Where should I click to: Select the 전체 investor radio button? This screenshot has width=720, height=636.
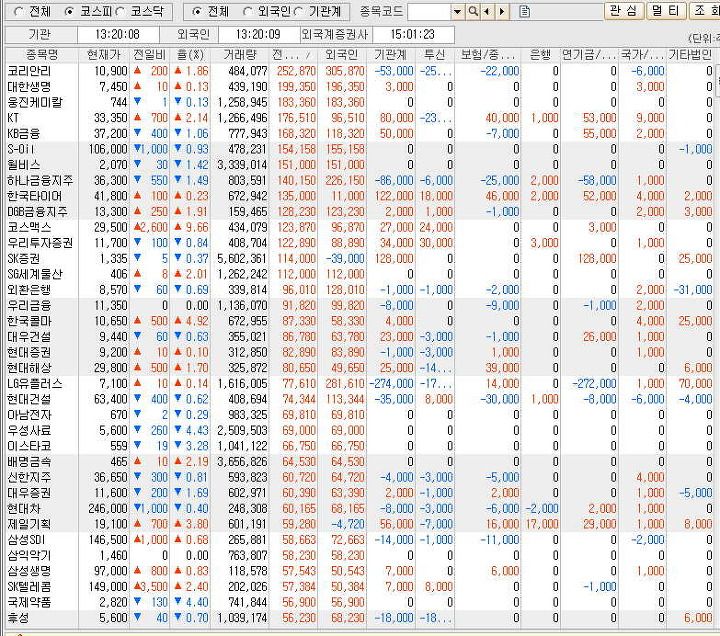coord(197,12)
